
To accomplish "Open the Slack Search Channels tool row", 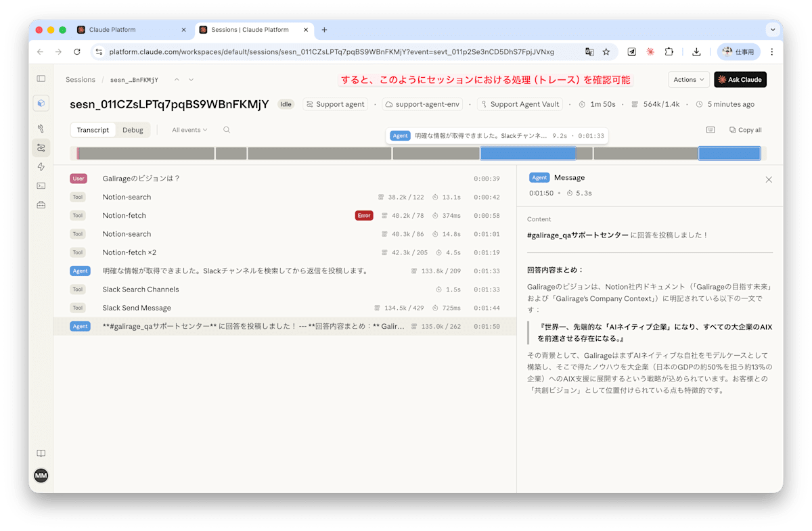I will point(285,290).
